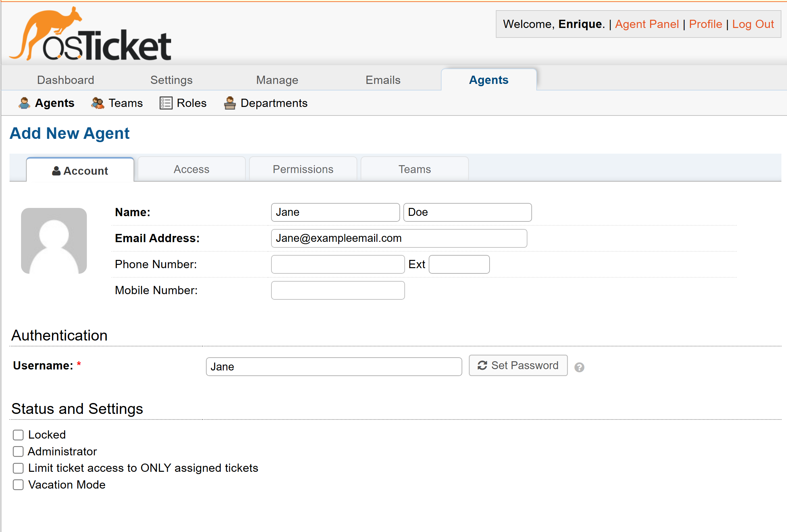Click the agent avatar placeholder image

tap(54, 241)
